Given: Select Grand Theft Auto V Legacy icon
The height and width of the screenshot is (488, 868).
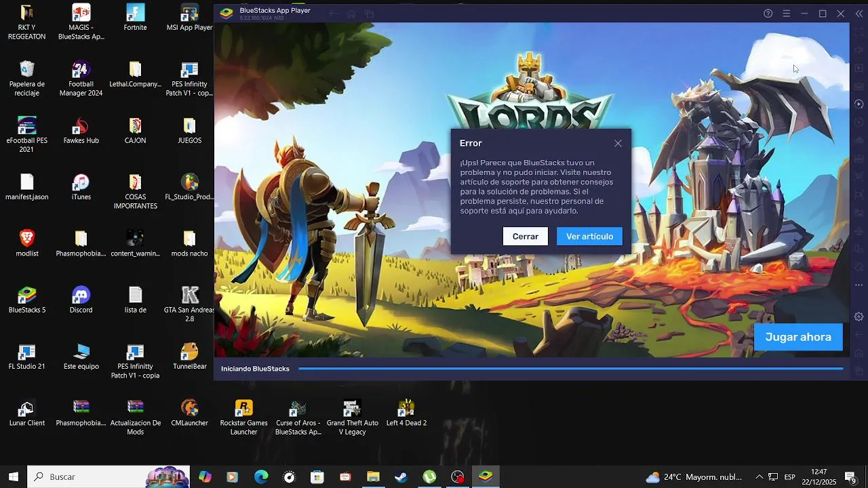Looking at the screenshot, I should point(353,416).
